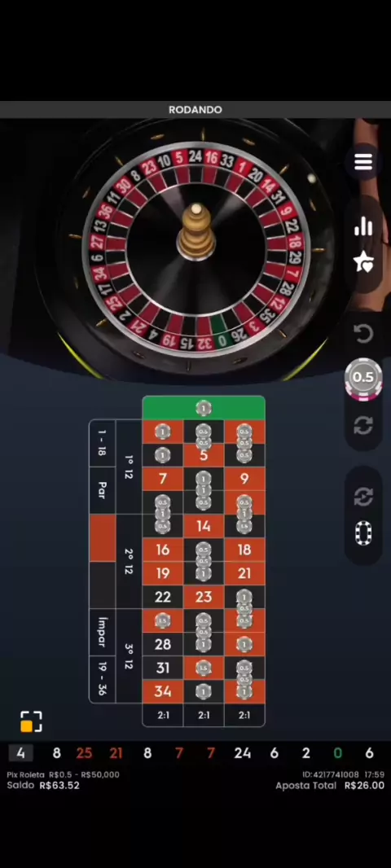Select the 1º 12 dozen bet
Image resolution: width=391 pixels, height=868 pixels.
point(129,467)
